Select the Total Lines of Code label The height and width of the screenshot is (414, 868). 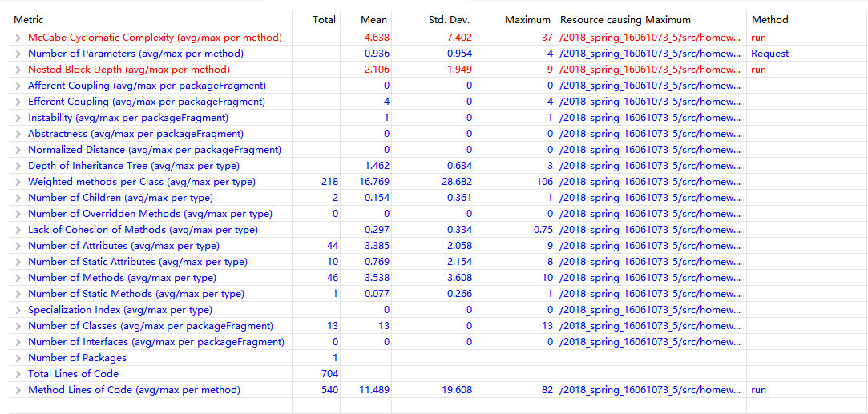click(73, 374)
